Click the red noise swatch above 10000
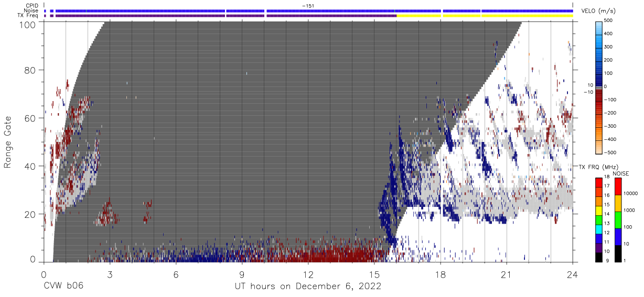The width and height of the screenshot is (644, 297). (618, 186)
